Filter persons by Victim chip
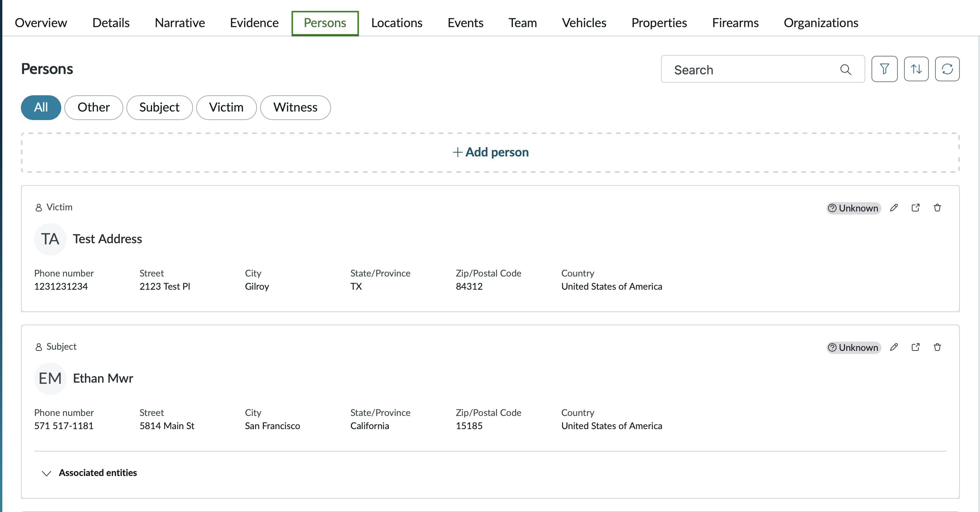This screenshot has width=980, height=512. point(226,107)
